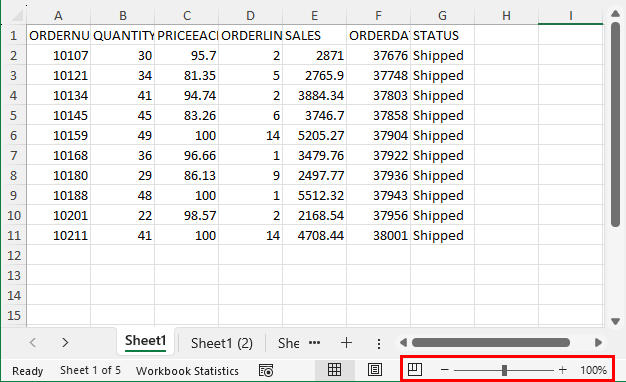Select column B header
The image size is (626, 382).
tap(123, 16)
